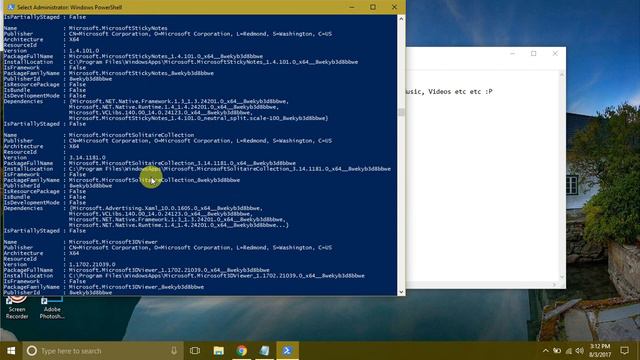Click the 'Microsoft.MicrosoftSolitaireCollection' name line
The width and height of the screenshot is (640, 360).
[131, 135]
